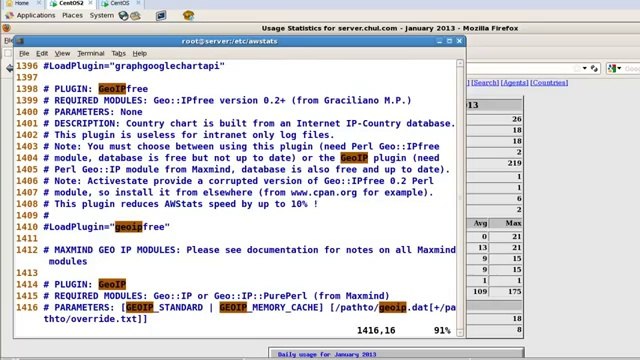The height and width of the screenshot is (360, 640).
Task: Open the terminal Help menu
Action: point(140,53)
